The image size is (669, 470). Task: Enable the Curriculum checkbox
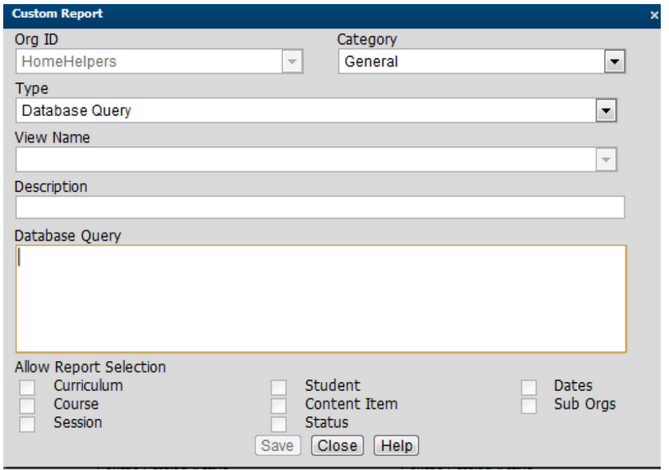(28, 387)
